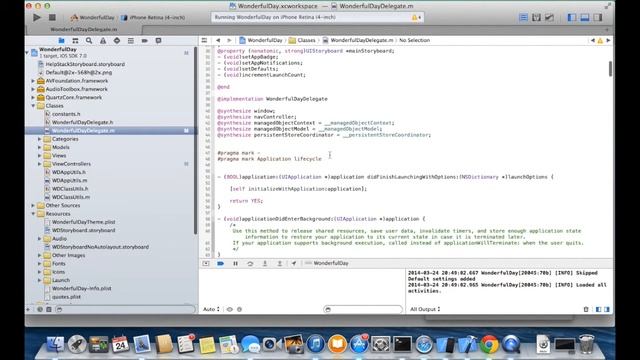The width and height of the screenshot is (640, 360).
Task: Click the Stop button in toolbar
Action: pyautogui.click(x=52, y=18)
